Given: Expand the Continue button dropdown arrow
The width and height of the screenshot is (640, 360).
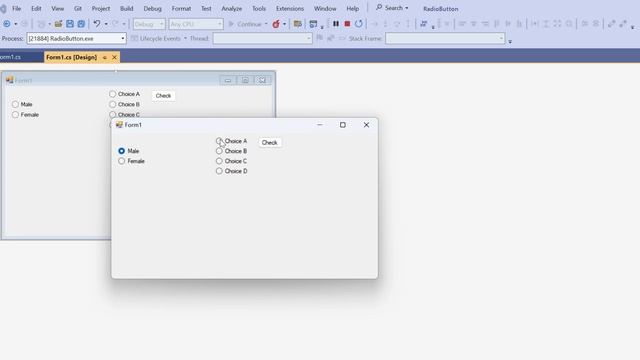Looking at the screenshot, I should 266,24.
